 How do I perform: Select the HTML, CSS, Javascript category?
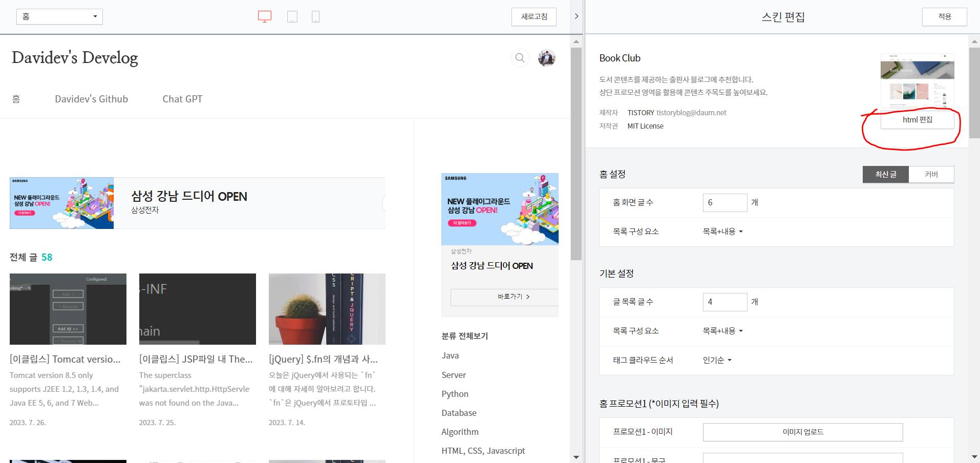(x=483, y=451)
